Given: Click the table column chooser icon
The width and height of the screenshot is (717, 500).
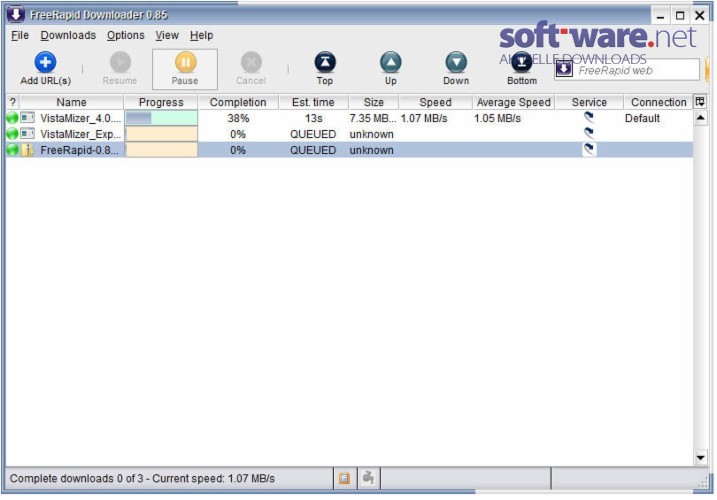Looking at the screenshot, I should pyautogui.click(x=700, y=102).
